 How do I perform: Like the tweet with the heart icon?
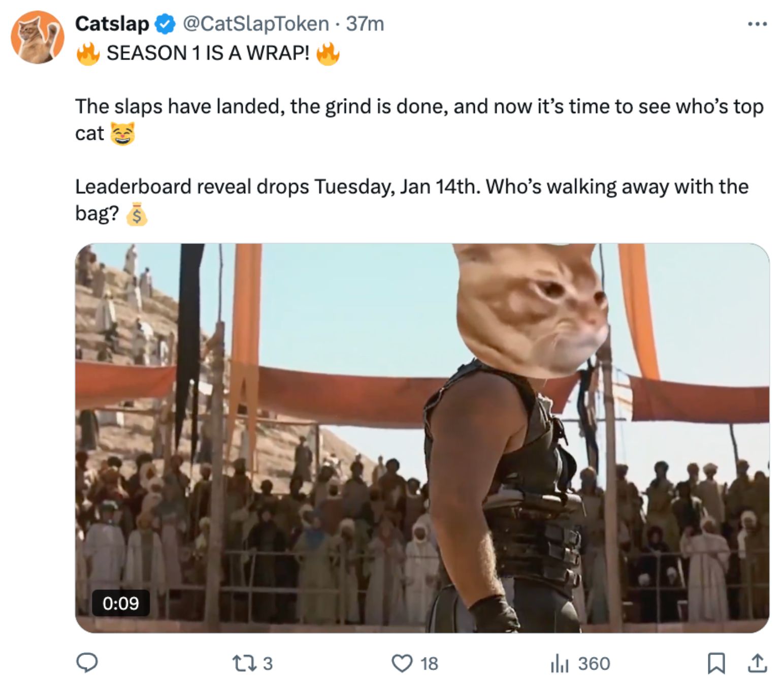pyautogui.click(x=402, y=663)
